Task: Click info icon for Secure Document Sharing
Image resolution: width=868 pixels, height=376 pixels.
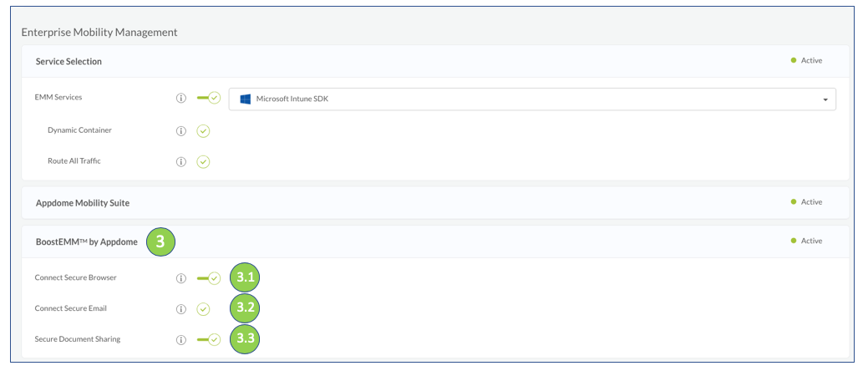Action: click(x=181, y=340)
